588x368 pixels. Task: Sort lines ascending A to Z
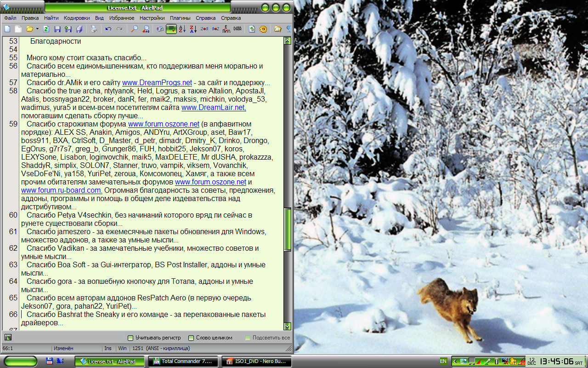click(182, 29)
